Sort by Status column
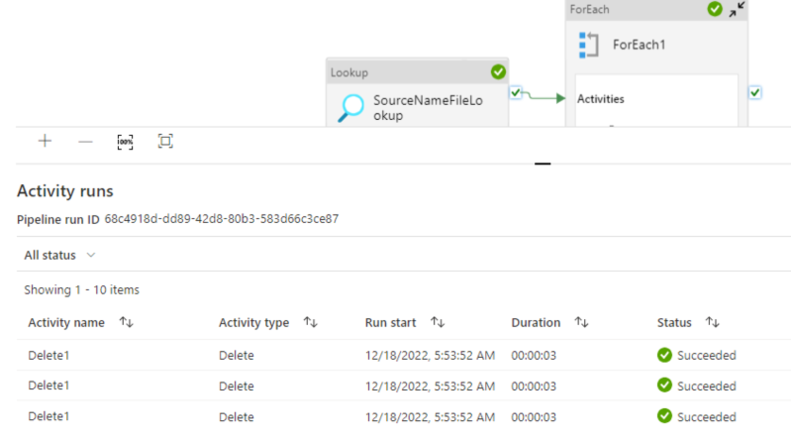791x441 pixels. pyautogui.click(x=712, y=322)
